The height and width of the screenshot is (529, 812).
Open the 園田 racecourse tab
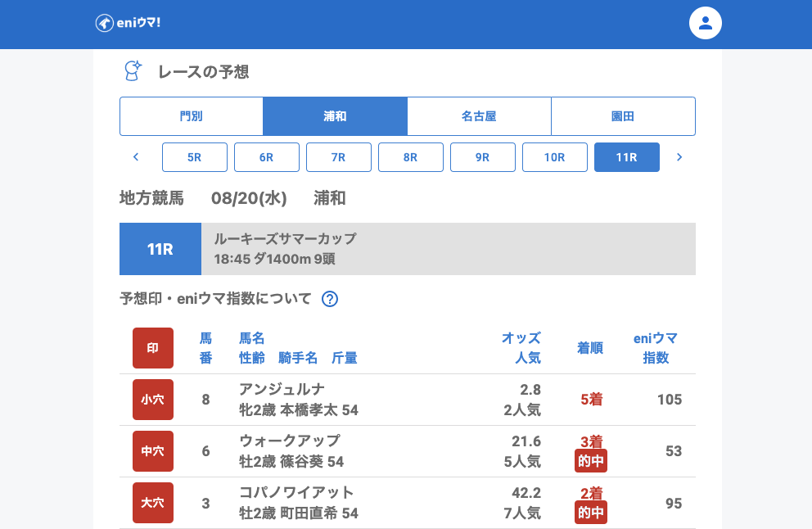click(623, 116)
